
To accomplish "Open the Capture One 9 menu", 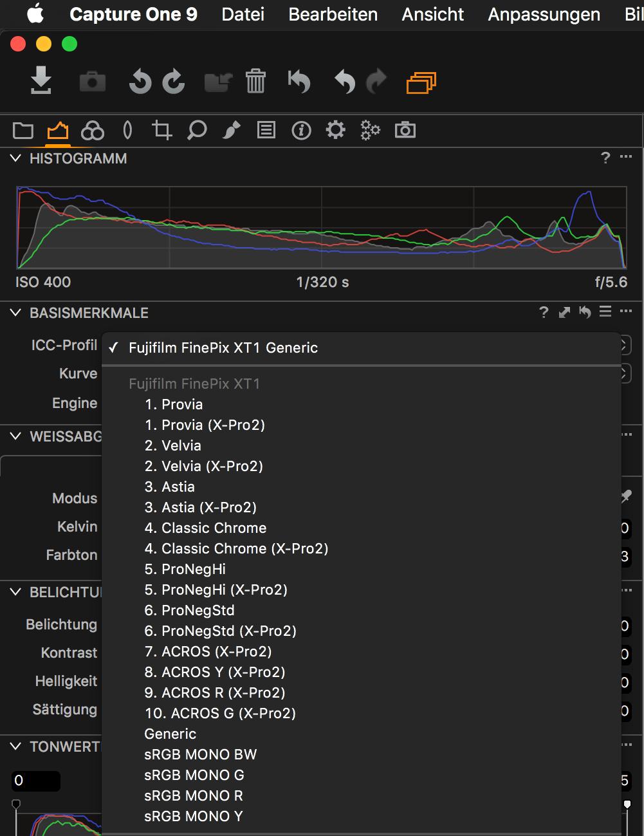I will [x=133, y=14].
